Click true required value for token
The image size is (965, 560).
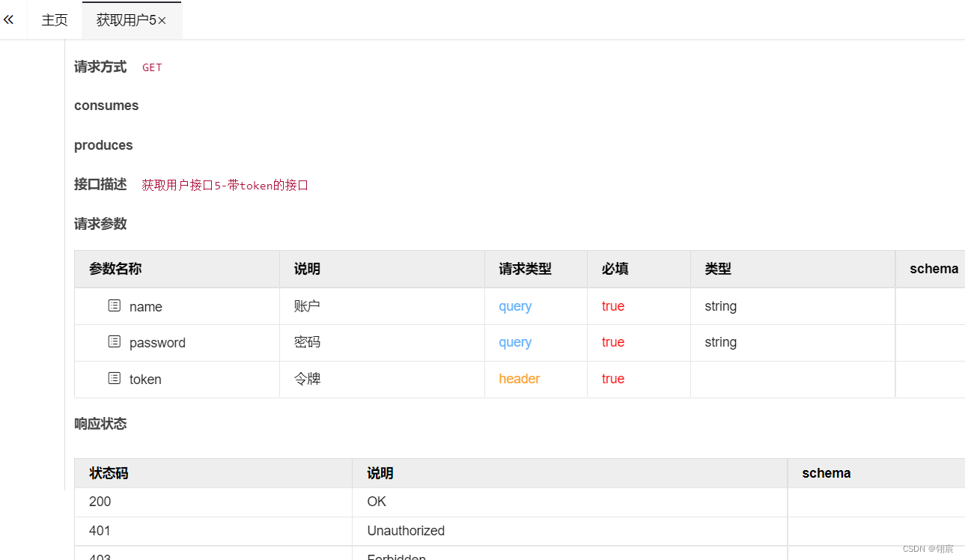coord(612,379)
